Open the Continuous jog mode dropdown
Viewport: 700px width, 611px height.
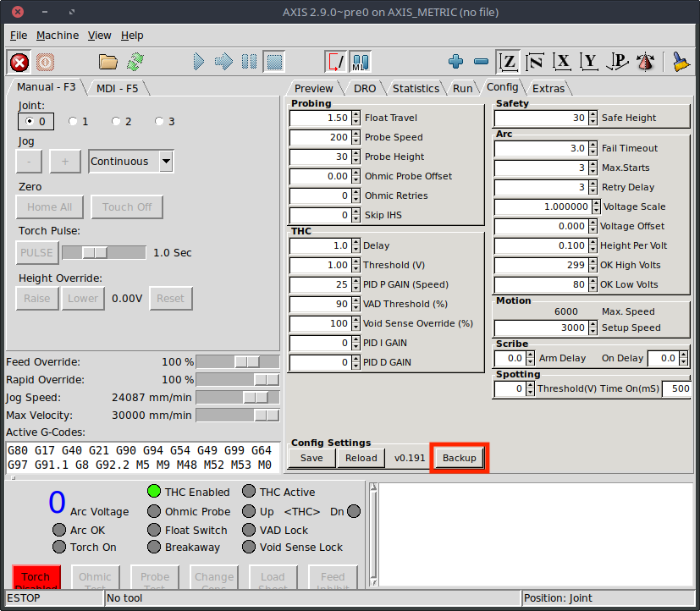pos(166,161)
